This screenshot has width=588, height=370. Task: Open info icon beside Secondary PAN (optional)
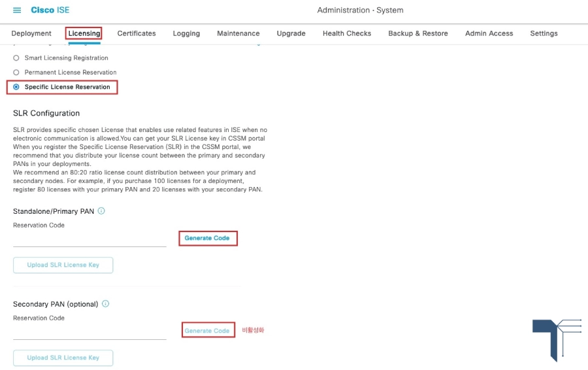point(105,303)
